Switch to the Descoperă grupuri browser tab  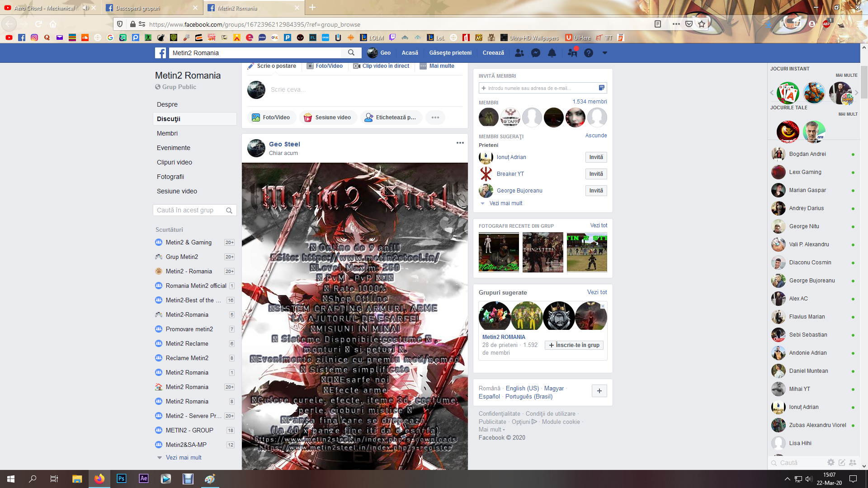pyautogui.click(x=138, y=8)
